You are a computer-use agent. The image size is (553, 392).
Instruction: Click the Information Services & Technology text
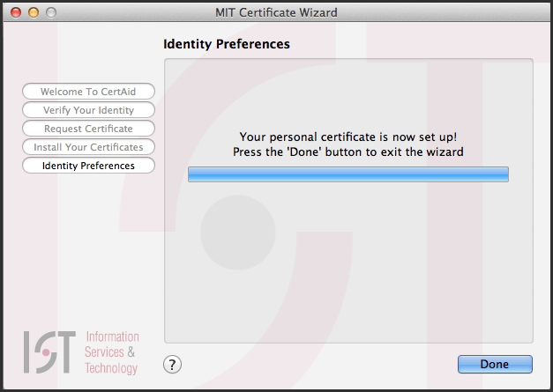pos(111,352)
